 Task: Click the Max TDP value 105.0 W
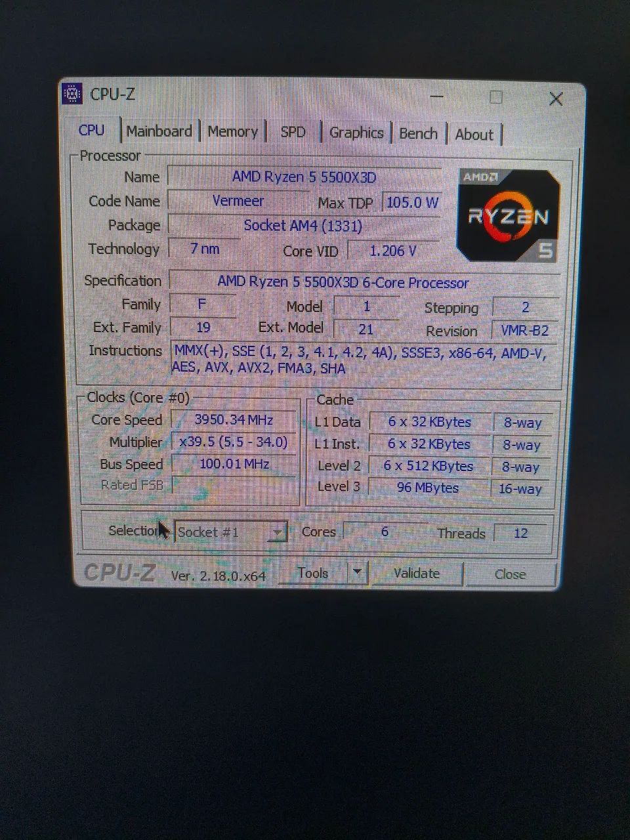(411, 203)
